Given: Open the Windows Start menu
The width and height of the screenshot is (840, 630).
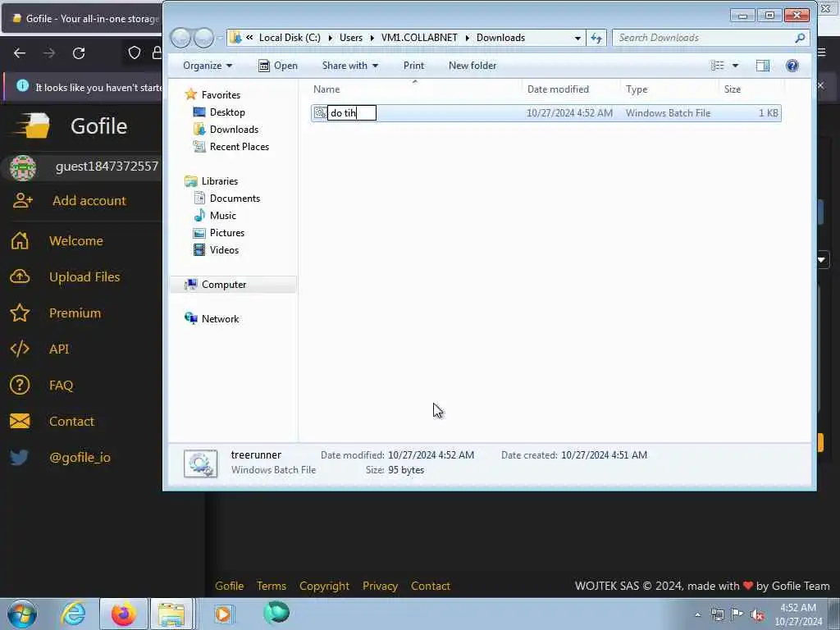Looking at the screenshot, I should [x=21, y=614].
